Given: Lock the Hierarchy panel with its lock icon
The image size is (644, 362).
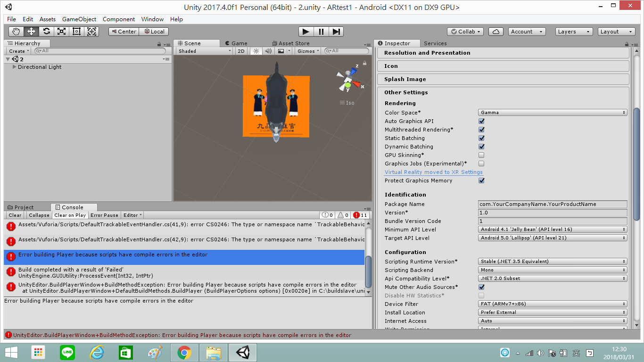Looking at the screenshot, I should 159,43.
